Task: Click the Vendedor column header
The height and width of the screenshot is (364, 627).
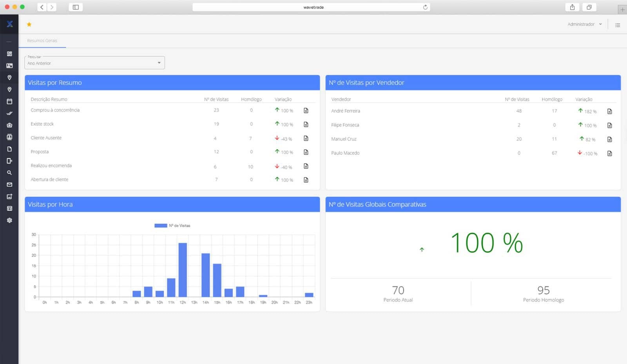Action: pyautogui.click(x=341, y=99)
